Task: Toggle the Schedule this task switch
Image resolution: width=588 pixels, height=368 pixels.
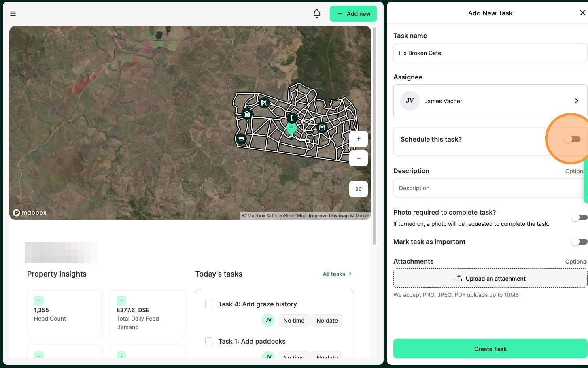Action: coord(572,139)
